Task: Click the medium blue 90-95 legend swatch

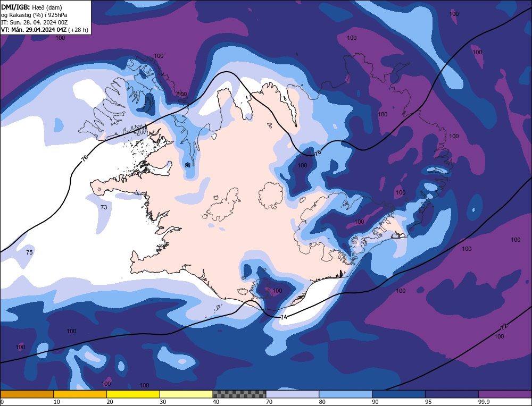Action: 398,394
